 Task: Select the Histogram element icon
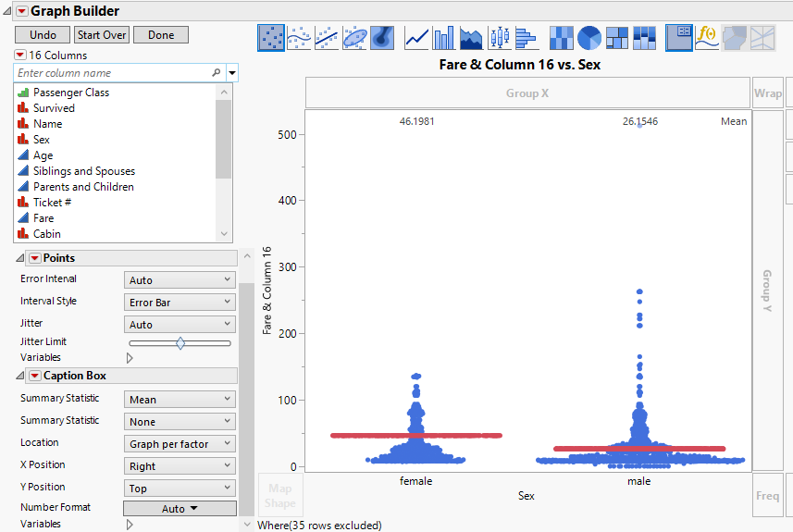point(527,38)
